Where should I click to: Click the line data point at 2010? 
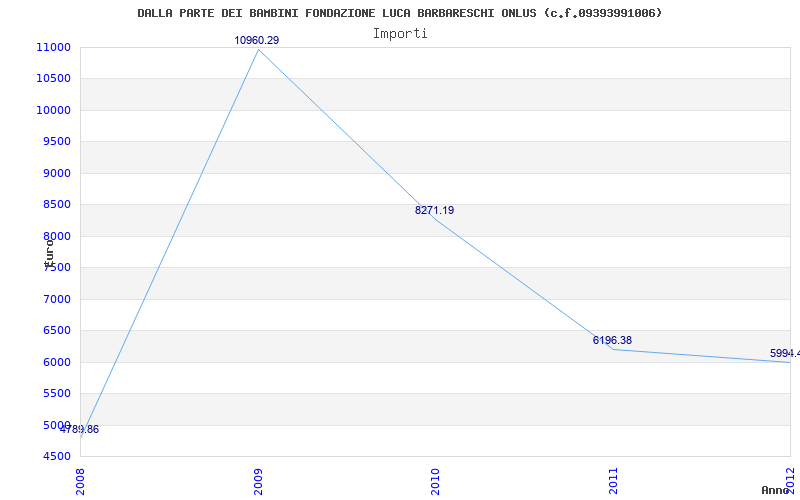pyautogui.click(x=435, y=219)
